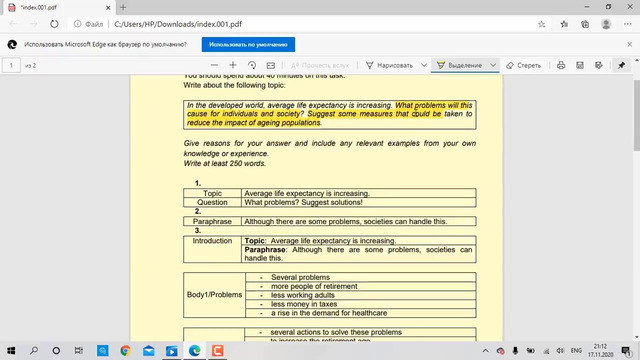Select the Erase tool (Стереть)
The image size is (640, 360).
524,65
